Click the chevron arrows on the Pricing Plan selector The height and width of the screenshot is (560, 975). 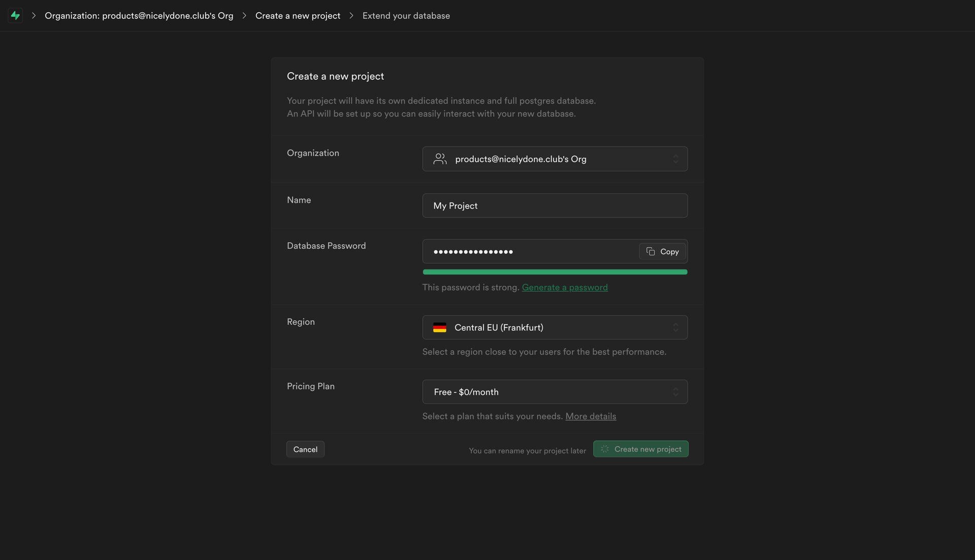pos(676,391)
